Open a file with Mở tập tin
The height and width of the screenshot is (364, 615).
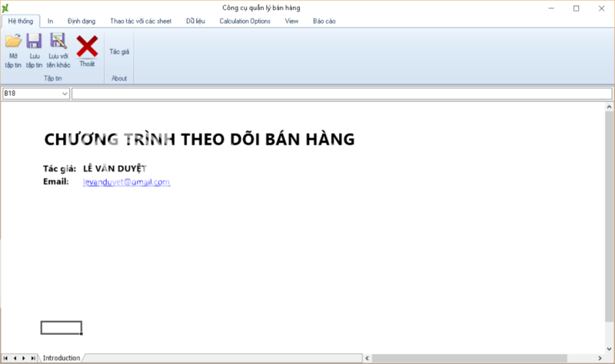pyautogui.click(x=13, y=49)
